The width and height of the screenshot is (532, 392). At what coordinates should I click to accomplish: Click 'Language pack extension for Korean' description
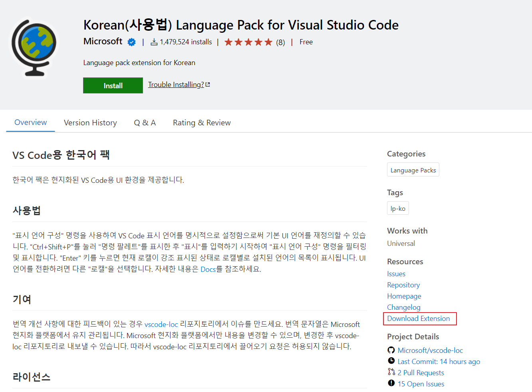click(139, 63)
